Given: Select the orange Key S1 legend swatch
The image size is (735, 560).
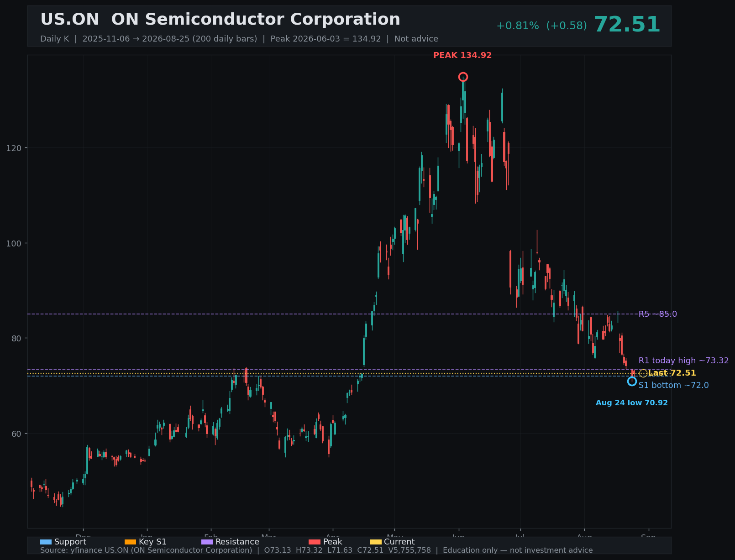Looking at the screenshot, I should click(130, 542).
